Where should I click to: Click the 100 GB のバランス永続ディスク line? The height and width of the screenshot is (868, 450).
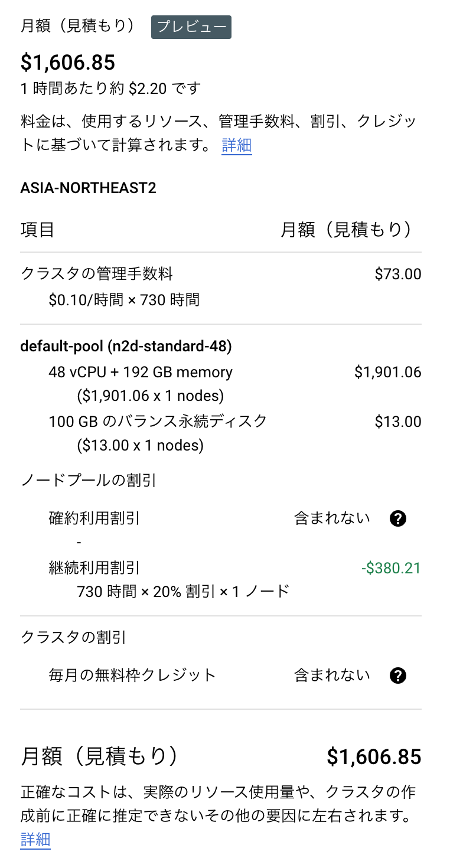coord(158,422)
